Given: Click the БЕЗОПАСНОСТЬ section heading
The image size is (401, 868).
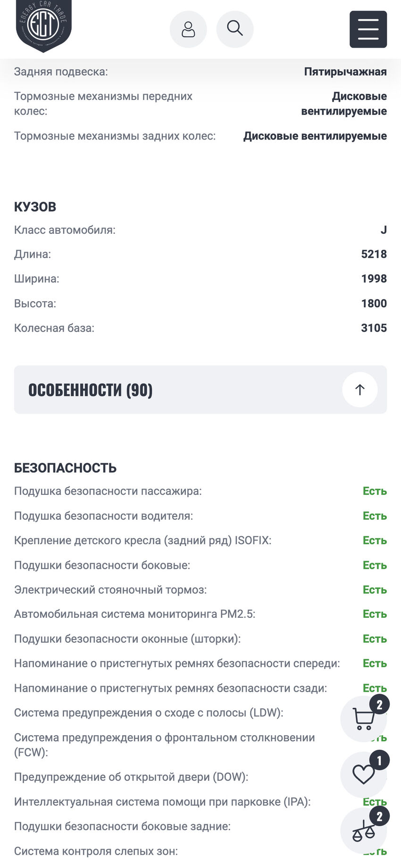Looking at the screenshot, I should click(66, 468).
